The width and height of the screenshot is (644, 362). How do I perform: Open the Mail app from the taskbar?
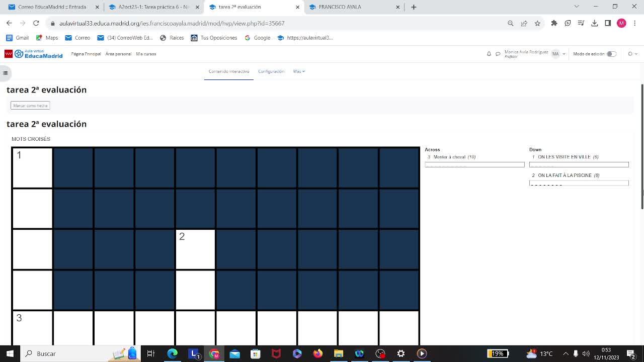pos(234,353)
